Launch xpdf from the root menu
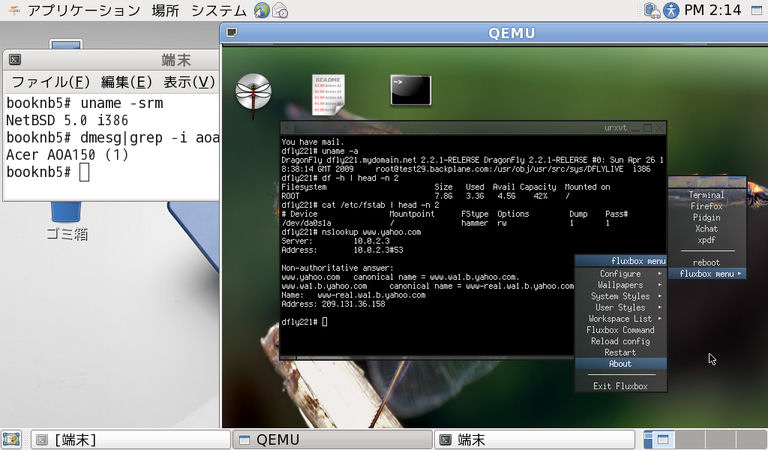 coord(707,240)
